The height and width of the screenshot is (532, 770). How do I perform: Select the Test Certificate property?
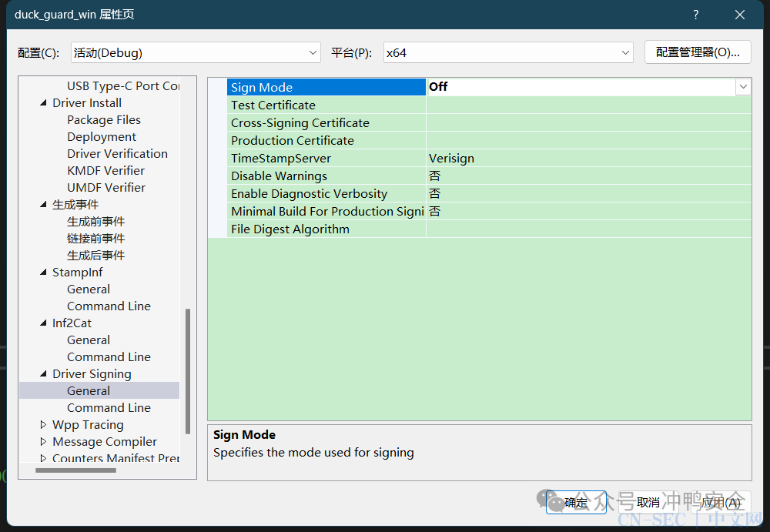coord(326,105)
